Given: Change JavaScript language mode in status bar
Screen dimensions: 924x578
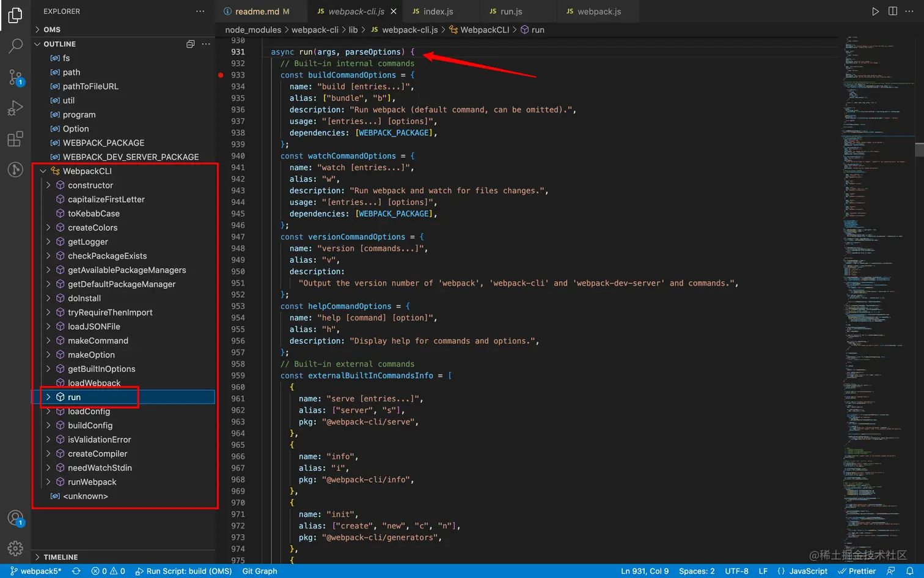Looking at the screenshot, I should pos(808,571).
